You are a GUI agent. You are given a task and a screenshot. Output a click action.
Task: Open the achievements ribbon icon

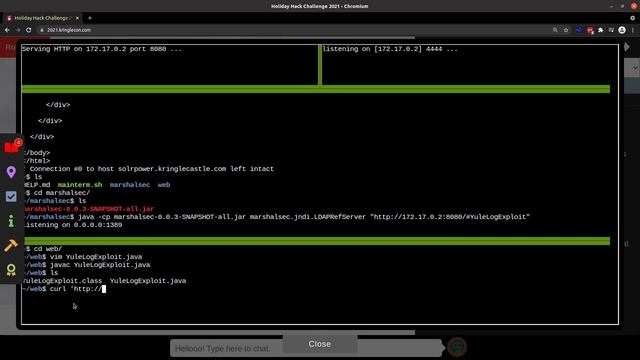tap(11, 270)
